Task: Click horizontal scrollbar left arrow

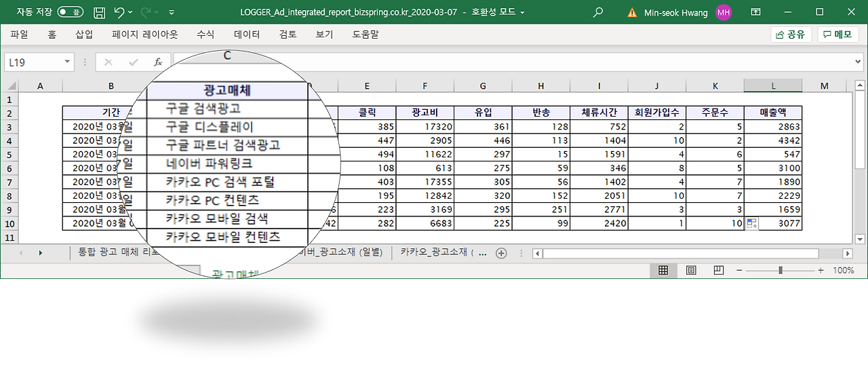Action: pos(537,254)
